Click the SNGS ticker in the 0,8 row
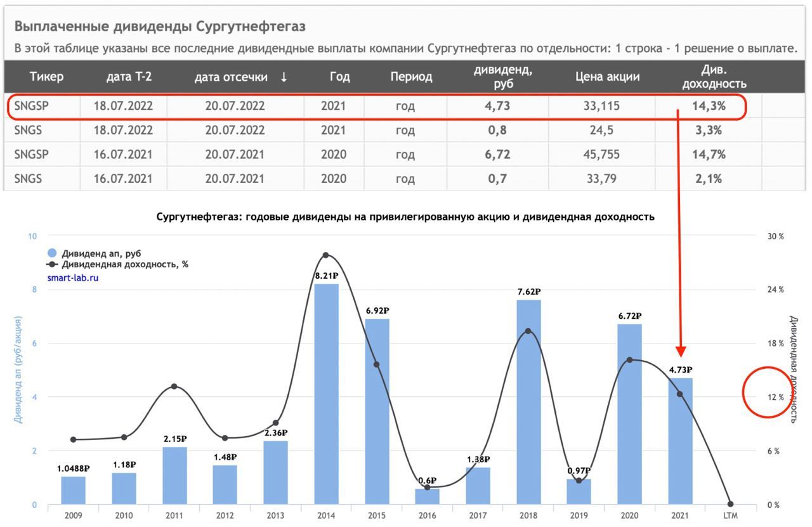The width and height of the screenshot is (812, 527). click(28, 130)
